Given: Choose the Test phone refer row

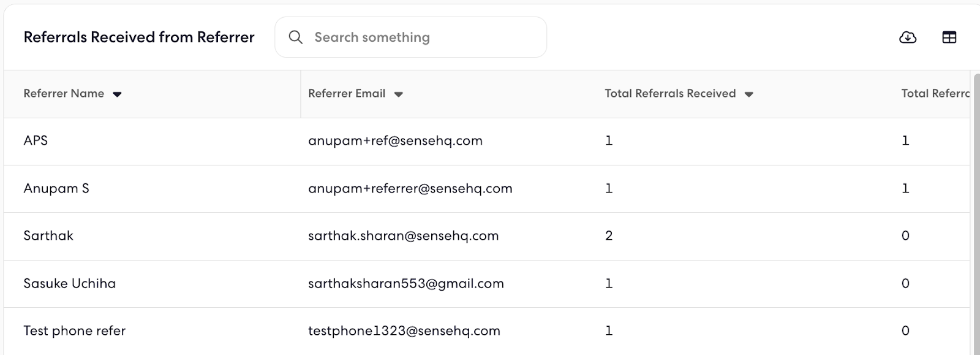Looking at the screenshot, I should (487, 331).
